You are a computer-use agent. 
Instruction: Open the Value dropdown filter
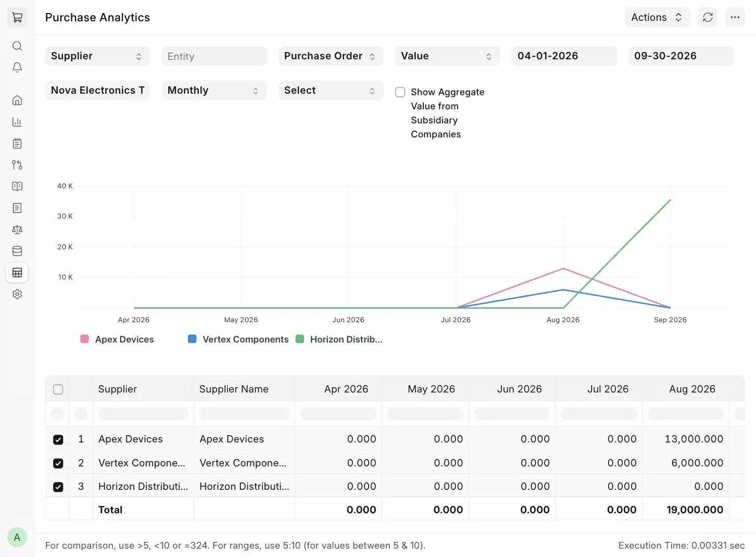[x=448, y=56]
